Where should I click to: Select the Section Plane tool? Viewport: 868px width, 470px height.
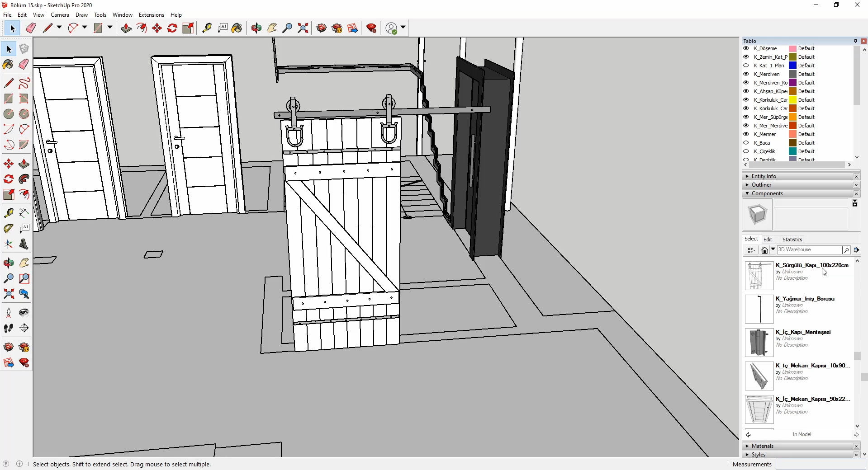tap(24, 328)
